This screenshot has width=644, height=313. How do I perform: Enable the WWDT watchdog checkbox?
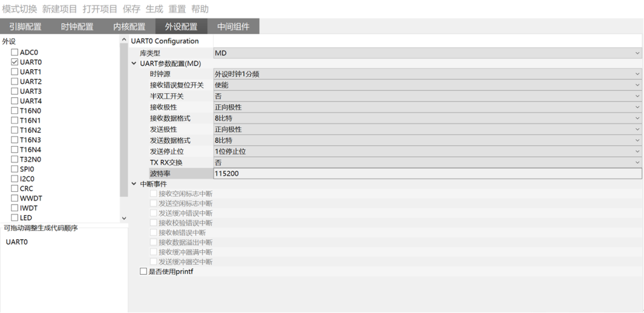point(14,198)
